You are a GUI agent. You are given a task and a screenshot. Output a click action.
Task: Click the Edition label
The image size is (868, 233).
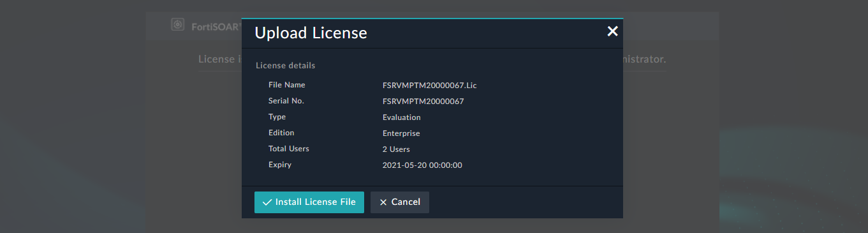[x=281, y=133]
